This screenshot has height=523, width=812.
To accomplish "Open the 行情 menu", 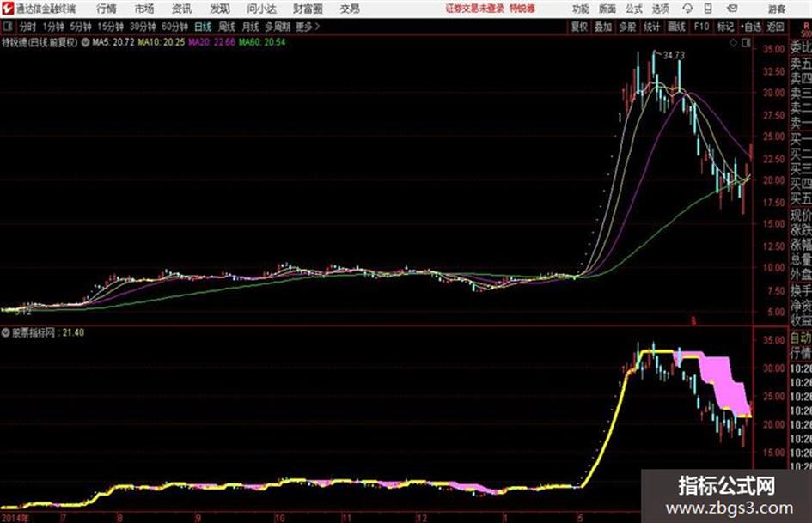I will tap(107, 9).
